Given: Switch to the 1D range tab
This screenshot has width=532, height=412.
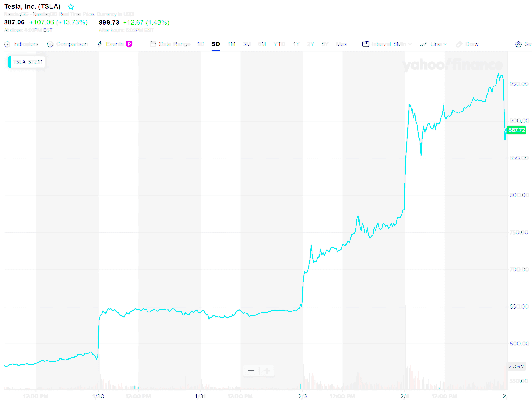Looking at the screenshot, I should [x=201, y=44].
